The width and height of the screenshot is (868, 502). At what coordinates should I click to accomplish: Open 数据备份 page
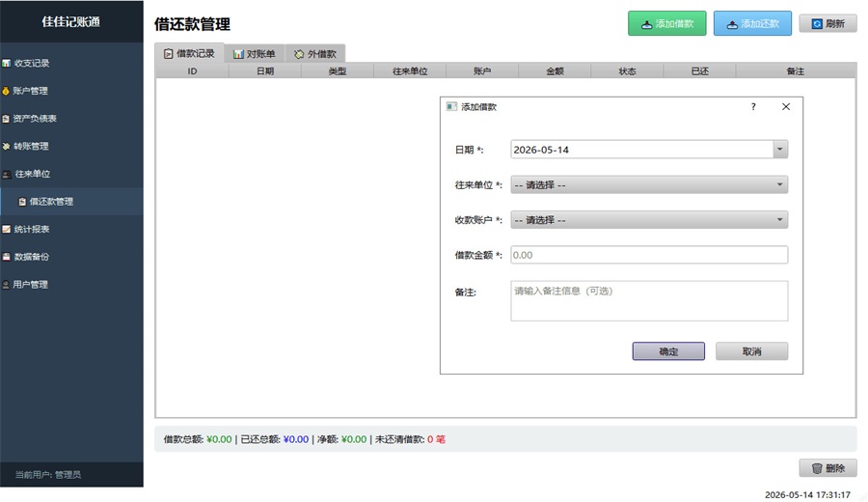(x=71, y=257)
